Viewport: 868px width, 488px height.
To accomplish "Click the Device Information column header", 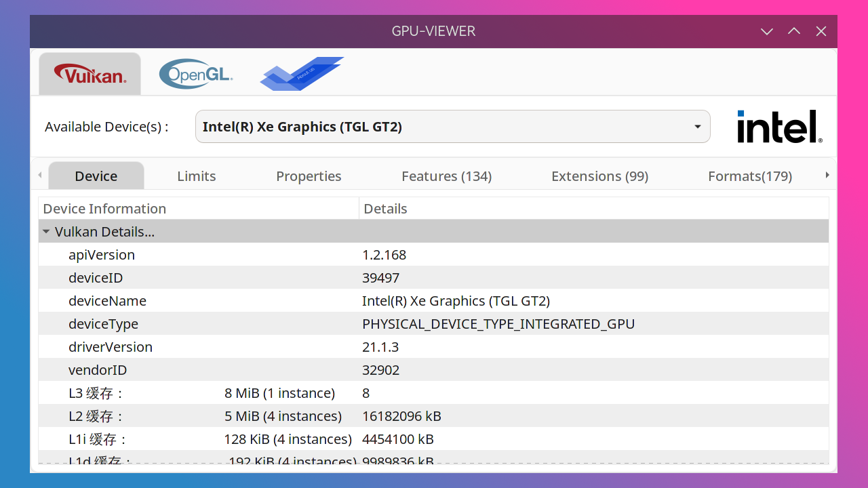I will (x=104, y=208).
